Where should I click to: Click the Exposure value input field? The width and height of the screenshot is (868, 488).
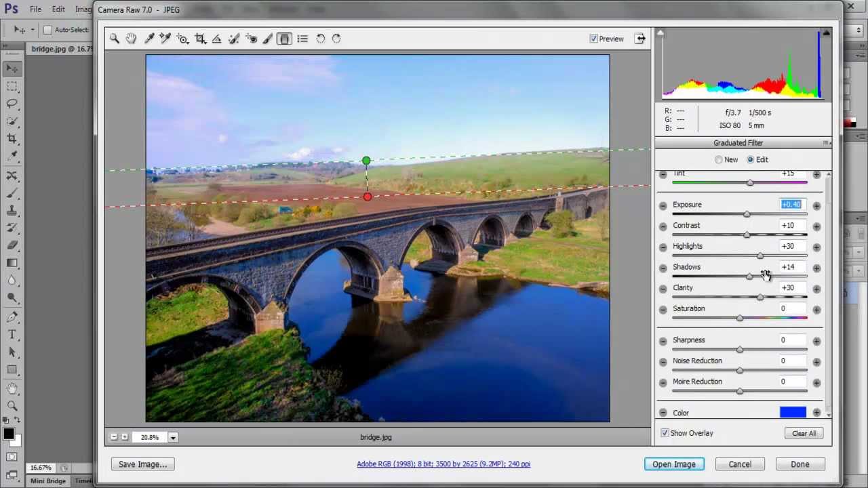click(x=791, y=205)
